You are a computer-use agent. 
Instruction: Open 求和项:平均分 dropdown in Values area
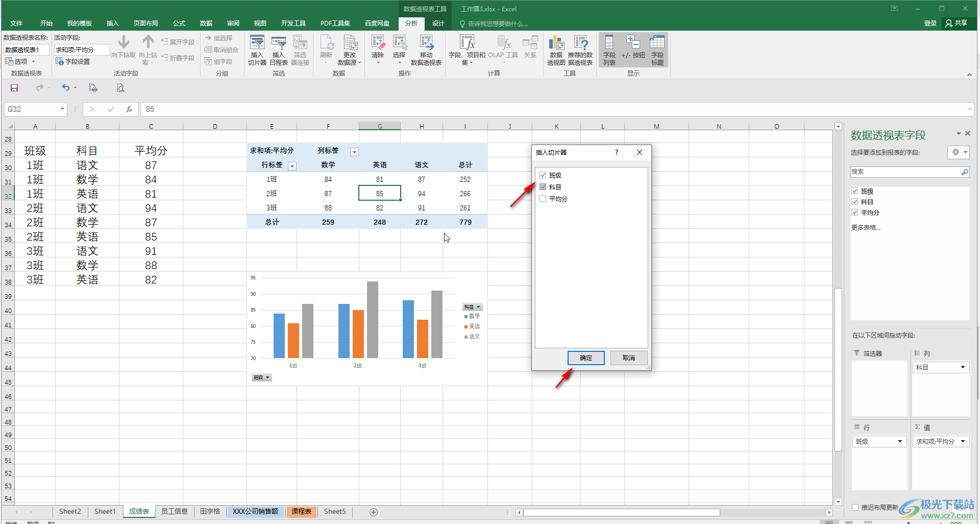963,442
